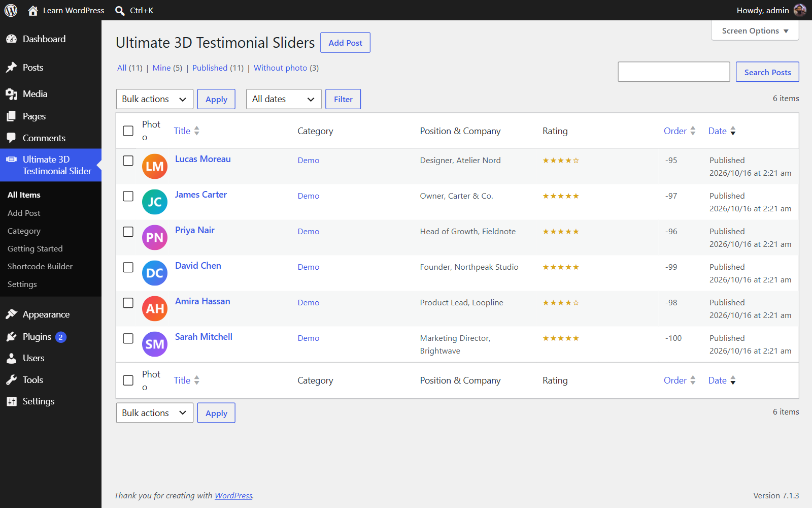Check the select-all box in table header
This screenshot has height=508, width=812.
point(128,131)
